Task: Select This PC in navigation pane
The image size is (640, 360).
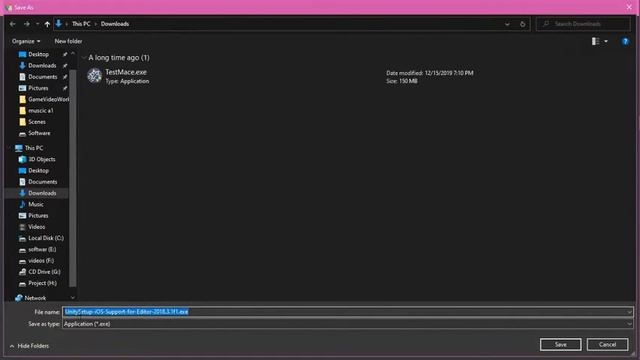Action: [33, 148]
